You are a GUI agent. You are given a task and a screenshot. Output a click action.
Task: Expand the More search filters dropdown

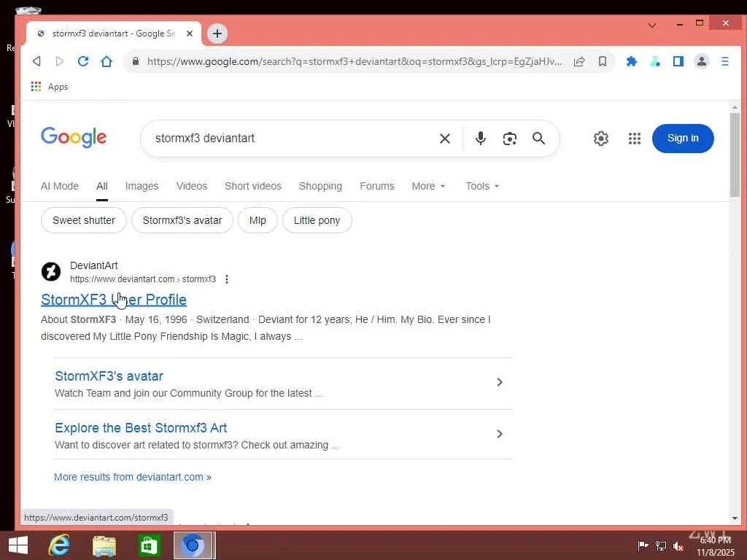coord(429,186)
